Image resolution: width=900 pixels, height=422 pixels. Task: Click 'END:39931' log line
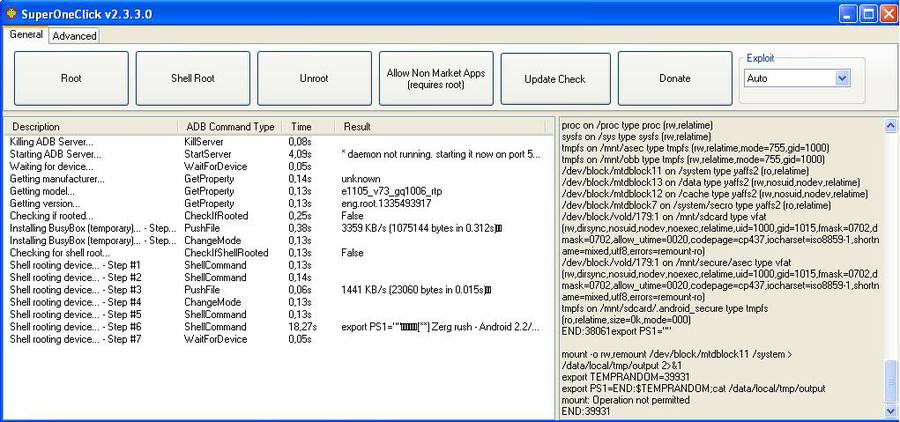(x=585, y=412)
